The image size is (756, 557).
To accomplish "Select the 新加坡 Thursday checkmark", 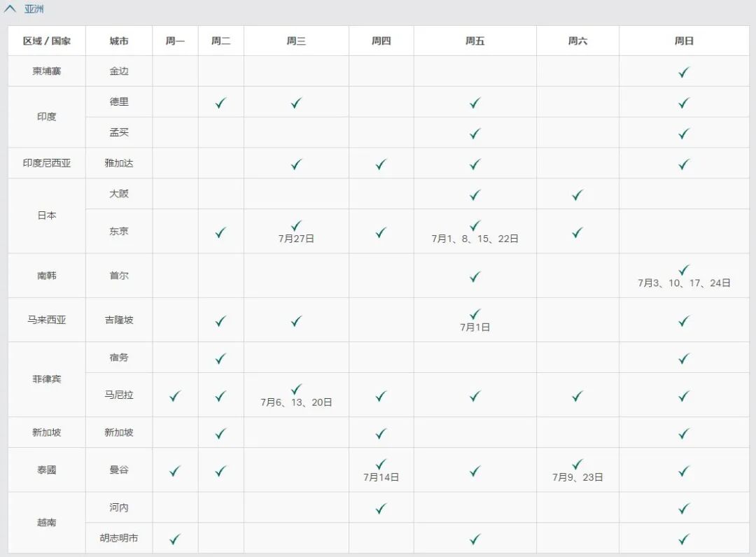I will pos(380,432).
